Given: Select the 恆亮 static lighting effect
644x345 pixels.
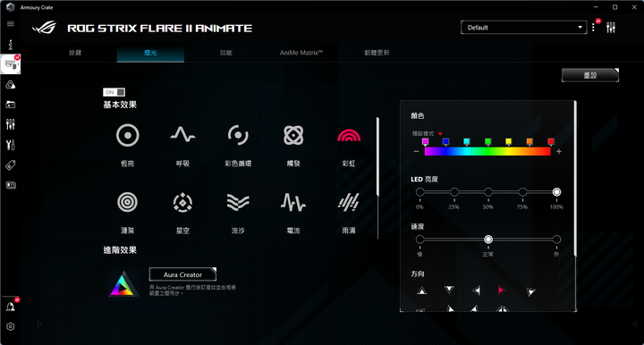Looking at the screenshot, I should [x=127, y=135].
